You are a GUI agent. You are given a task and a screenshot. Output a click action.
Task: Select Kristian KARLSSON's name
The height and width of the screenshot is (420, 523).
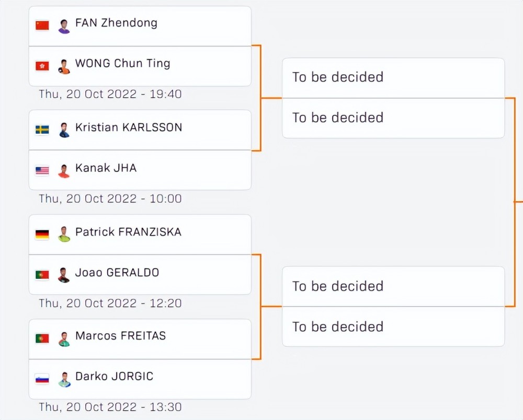point(129,127)
